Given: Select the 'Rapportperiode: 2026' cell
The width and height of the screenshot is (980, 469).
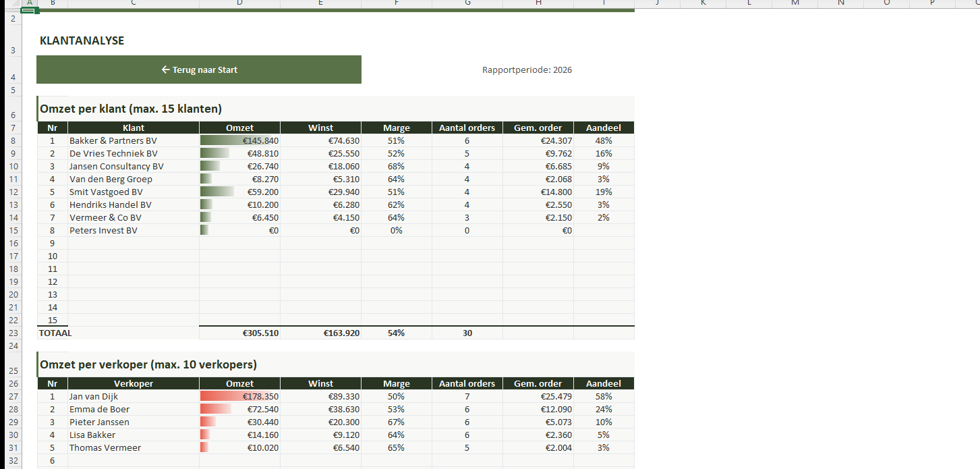Looking at the screenshot, I should 527,70.
